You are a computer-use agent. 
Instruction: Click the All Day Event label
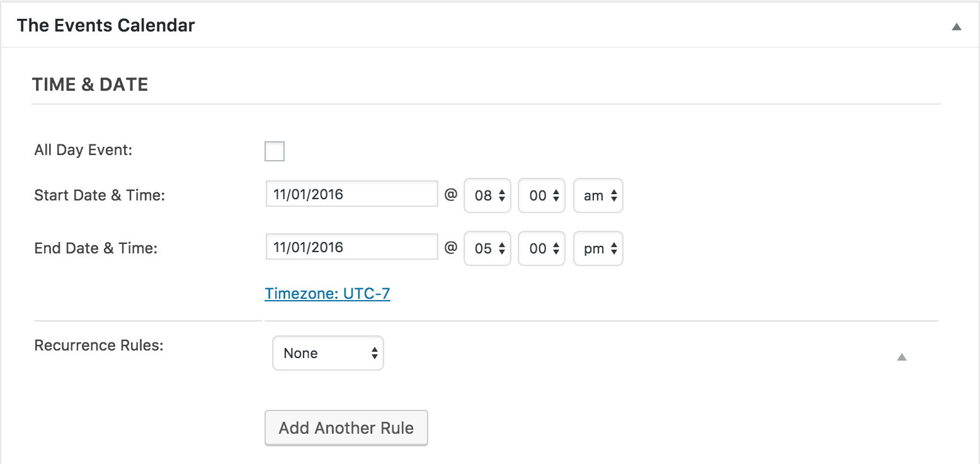click(83, 151)
